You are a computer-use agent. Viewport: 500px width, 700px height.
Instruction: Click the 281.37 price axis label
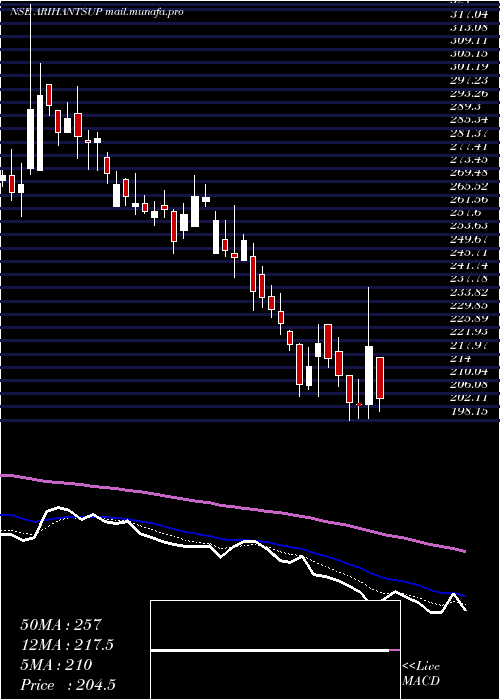(469, 134)
